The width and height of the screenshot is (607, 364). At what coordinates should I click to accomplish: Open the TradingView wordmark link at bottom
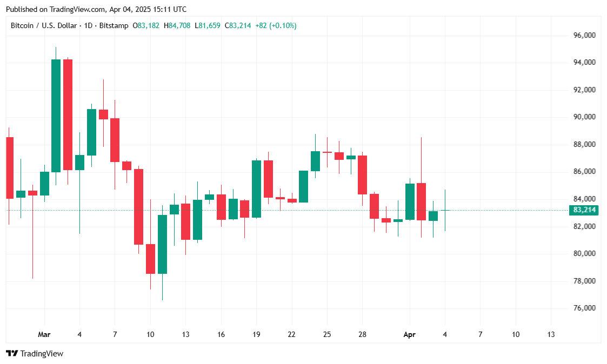point(42,354)
